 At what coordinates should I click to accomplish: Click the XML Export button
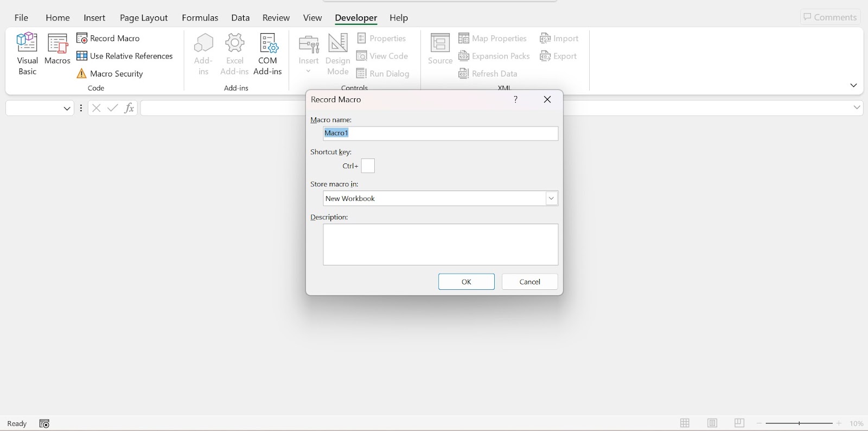click(558, 56)
